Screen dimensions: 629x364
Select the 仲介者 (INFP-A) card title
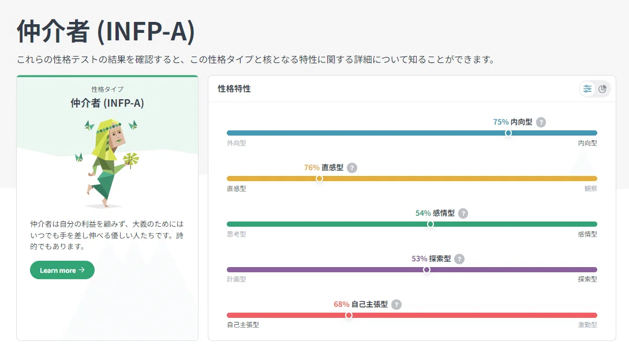tap(107, 103)
